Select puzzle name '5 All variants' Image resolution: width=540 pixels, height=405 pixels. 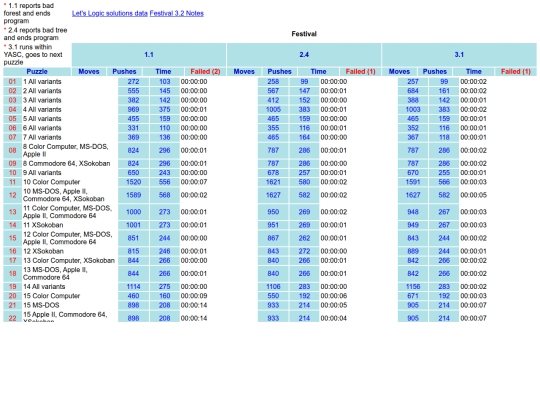tap(42, 119)
